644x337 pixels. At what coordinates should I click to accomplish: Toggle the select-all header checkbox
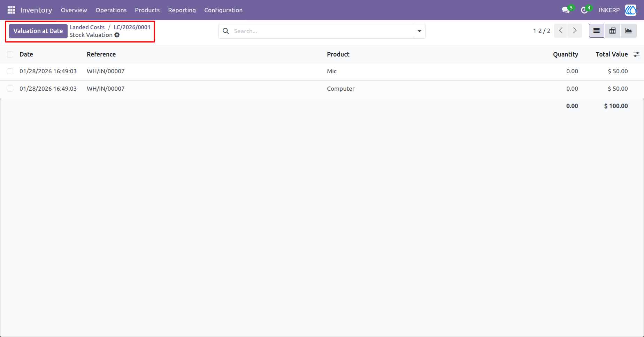tap(10, 54)
